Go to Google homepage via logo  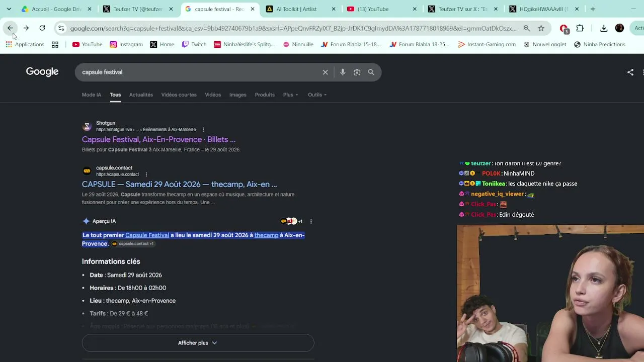(x=42, y=72)
